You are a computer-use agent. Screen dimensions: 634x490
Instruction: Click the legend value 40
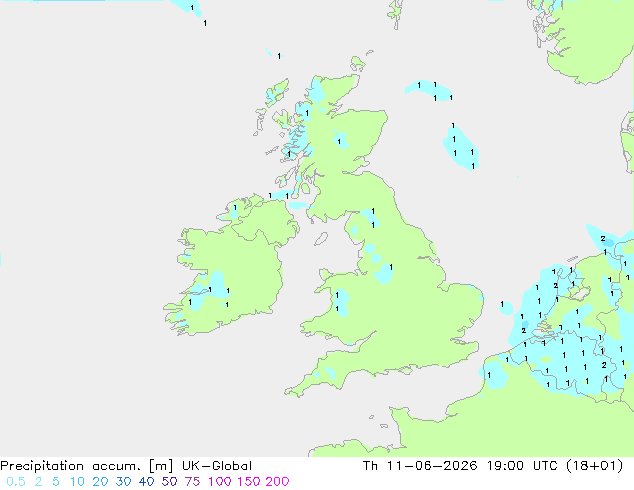(146, 482)
